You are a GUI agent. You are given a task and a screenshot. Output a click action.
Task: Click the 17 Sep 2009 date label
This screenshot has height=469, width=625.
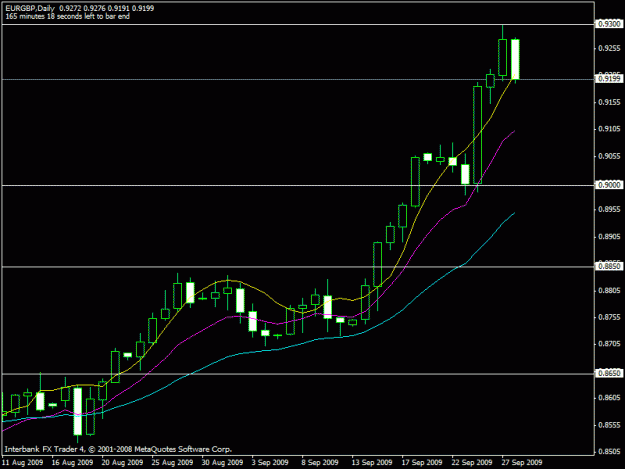(422, 463)
